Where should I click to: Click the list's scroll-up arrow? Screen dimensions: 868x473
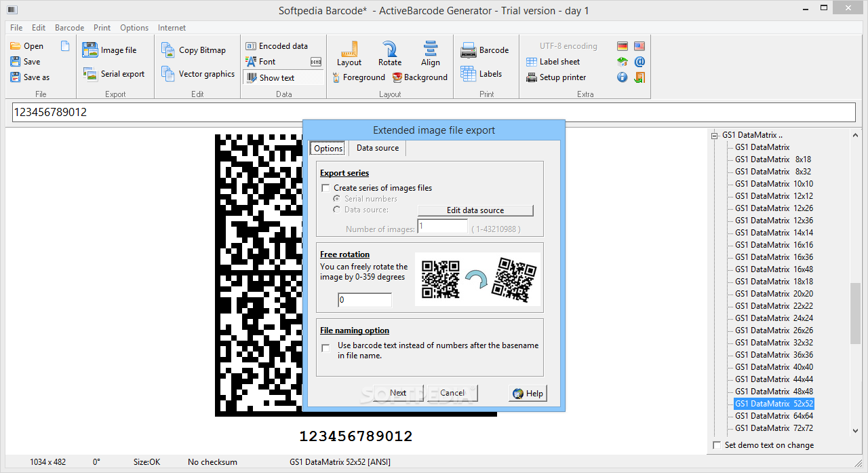click(855, 135)
